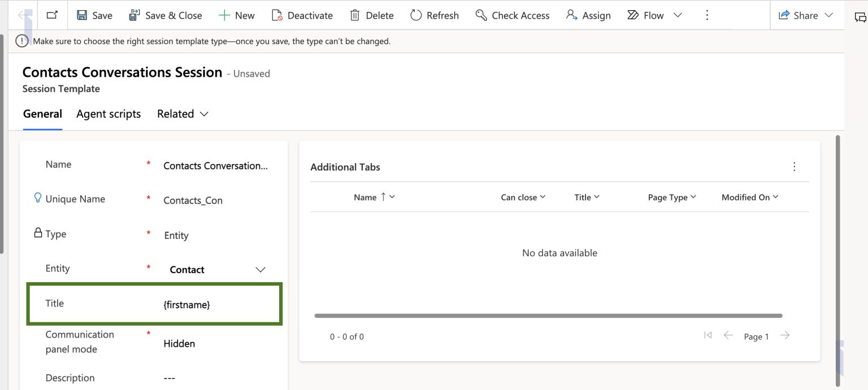Click the Assign person icon
The image size is (868, 390).
[x=572, y=15]
